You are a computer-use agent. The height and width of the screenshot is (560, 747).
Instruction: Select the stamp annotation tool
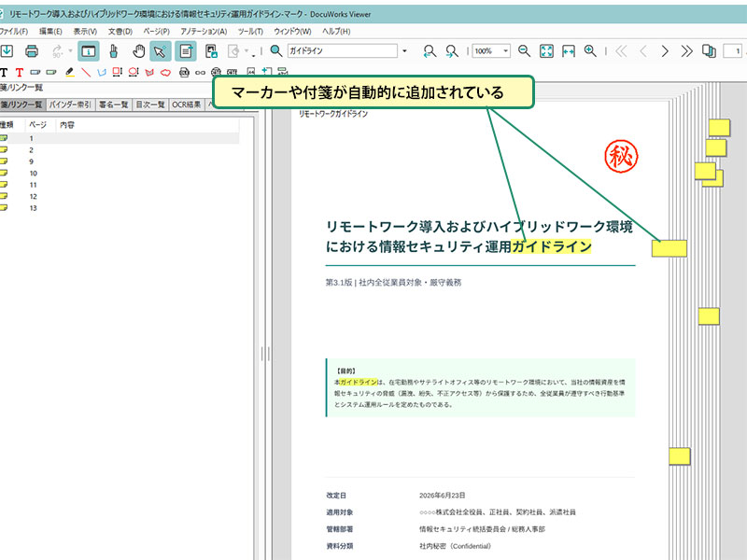point(184,73)
